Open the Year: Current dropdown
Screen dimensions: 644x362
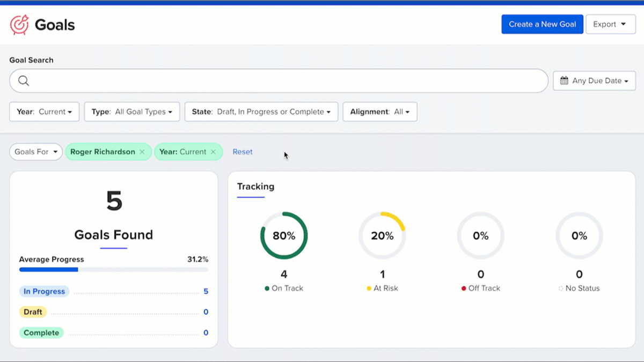click(x=45, y=112)
